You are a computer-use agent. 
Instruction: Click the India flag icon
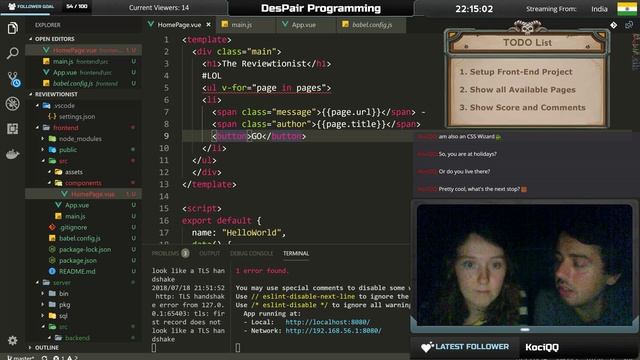pos(627,9)
